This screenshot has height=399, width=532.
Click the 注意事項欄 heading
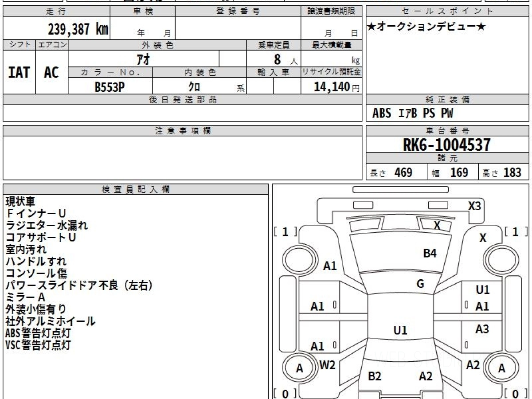click(x=182, y=131)
